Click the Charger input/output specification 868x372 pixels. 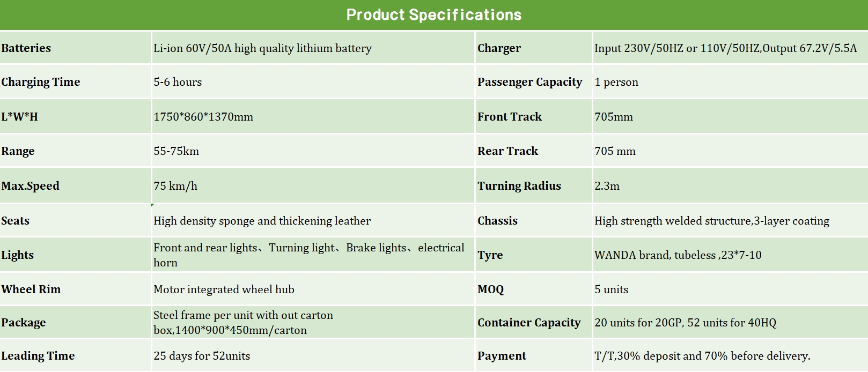point(725,48)
